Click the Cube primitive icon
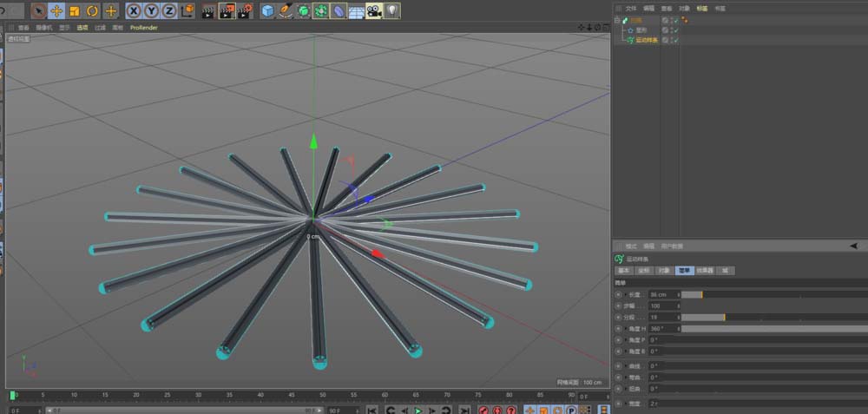The width and height of the screenshot is (868, 414). click(267, 11)
